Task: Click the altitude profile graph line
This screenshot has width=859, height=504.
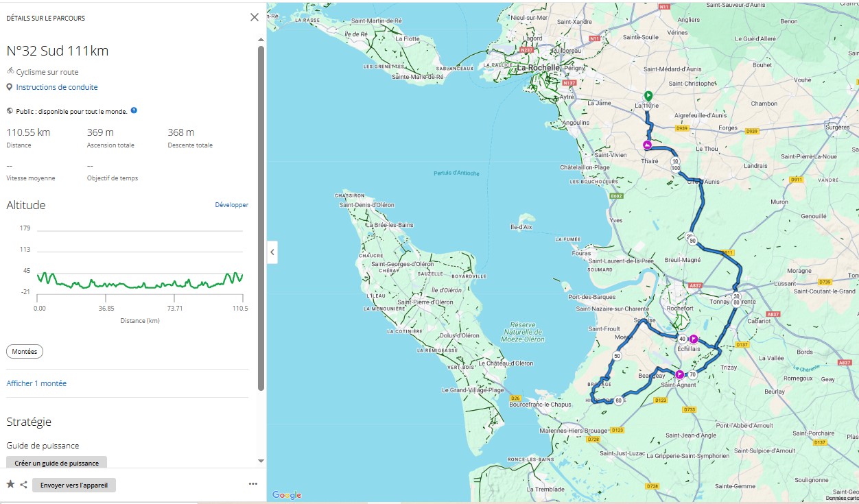Action: (137, 283)
